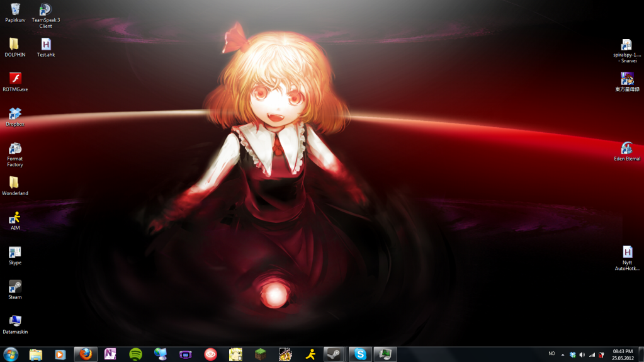
Task: Click the clock showing 08:43 PM
Action: [622, 354]
